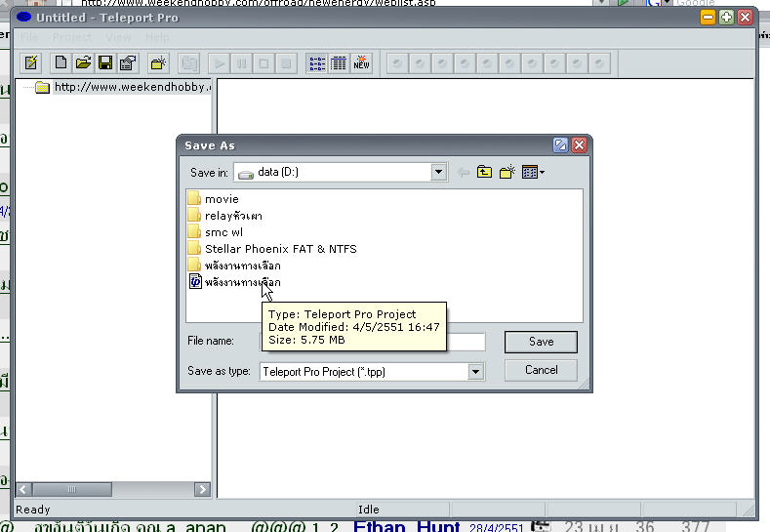The height and width of the screenshot is (532, 770).
Task: Click the horizontal scrollbar thumb in tree pane
Action: click(68, 489)
